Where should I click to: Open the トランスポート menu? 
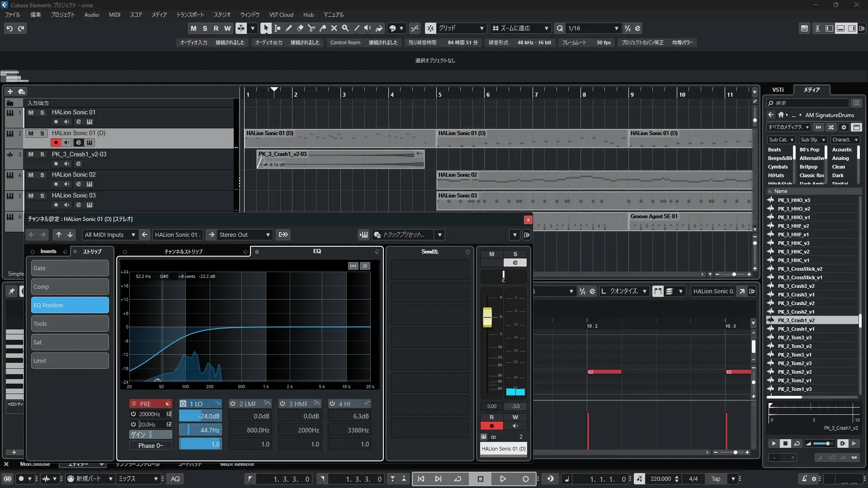click(190, 14)
